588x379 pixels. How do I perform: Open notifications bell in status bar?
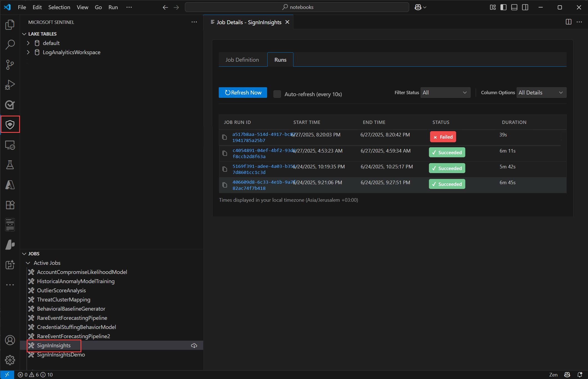click(580, 375)
